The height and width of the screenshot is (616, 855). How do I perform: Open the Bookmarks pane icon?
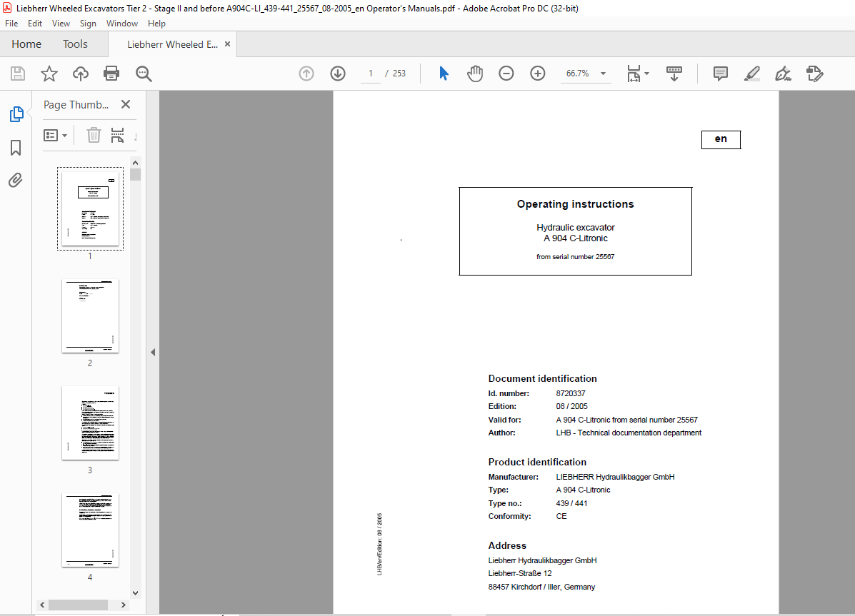[x=16, y=148]
